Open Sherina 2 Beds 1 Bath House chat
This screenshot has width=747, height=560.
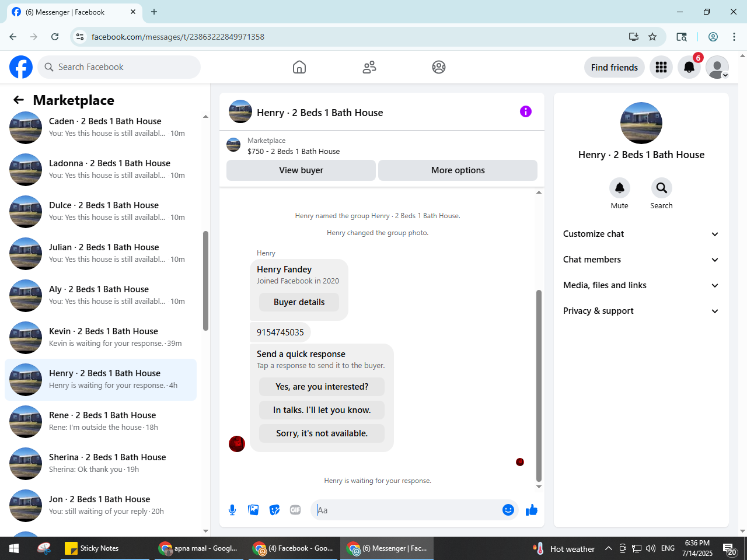pos(100,463)
